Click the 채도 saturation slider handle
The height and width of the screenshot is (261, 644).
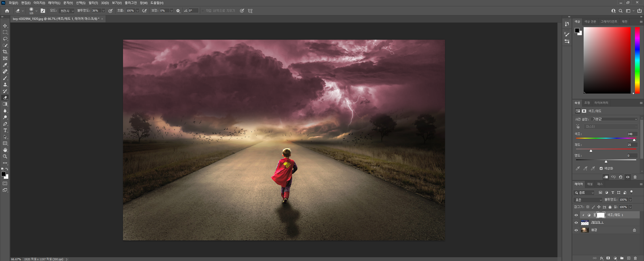pos(591,151)
